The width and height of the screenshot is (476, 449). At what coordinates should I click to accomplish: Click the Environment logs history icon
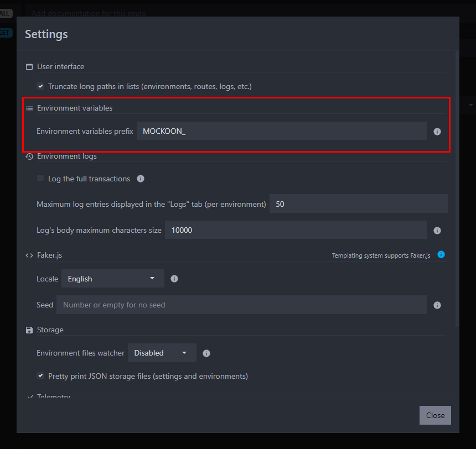pyautogui.click(x=29, y=156)
